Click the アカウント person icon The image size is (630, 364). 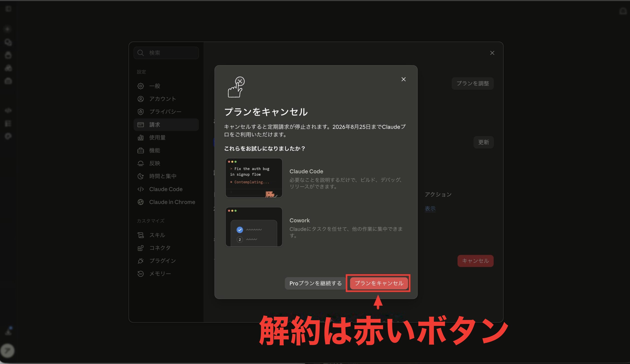point(141,99)
